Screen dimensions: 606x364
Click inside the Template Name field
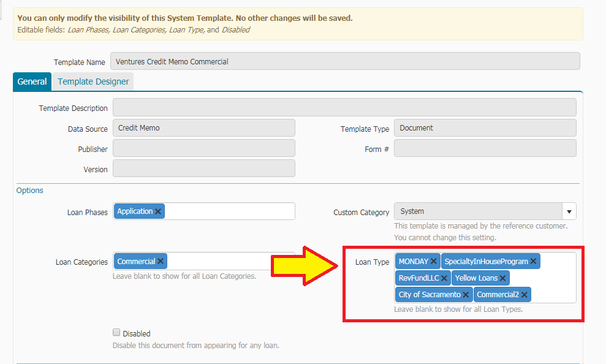[x=343, y=61]
